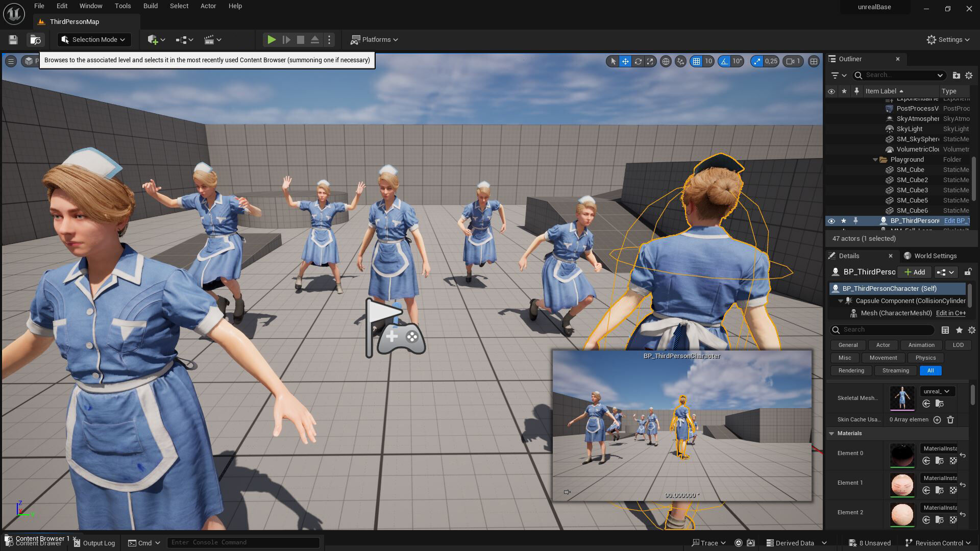Start Play In Editor with the green play button
The height and width of the screenshot is (551, 980).
[272, 40]
